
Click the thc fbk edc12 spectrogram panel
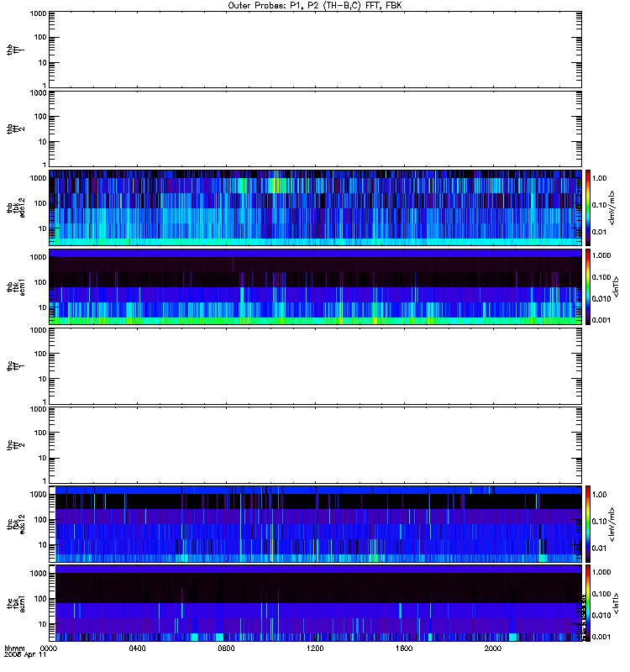[x=316, y=523]
